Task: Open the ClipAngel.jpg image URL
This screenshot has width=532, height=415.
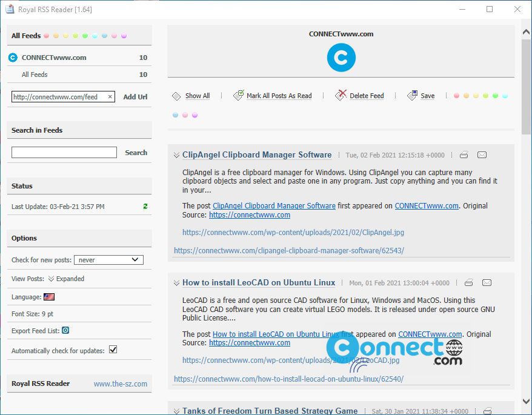Action: point(293,233)
